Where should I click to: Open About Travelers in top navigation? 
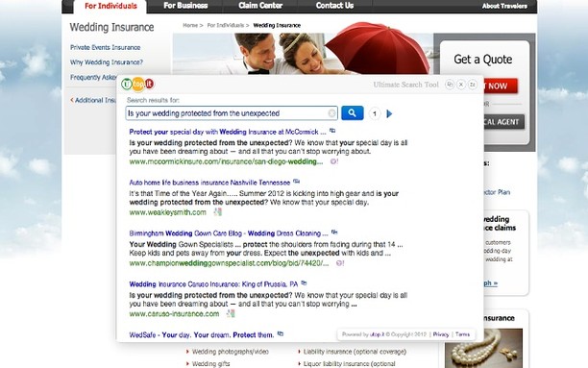504,6
